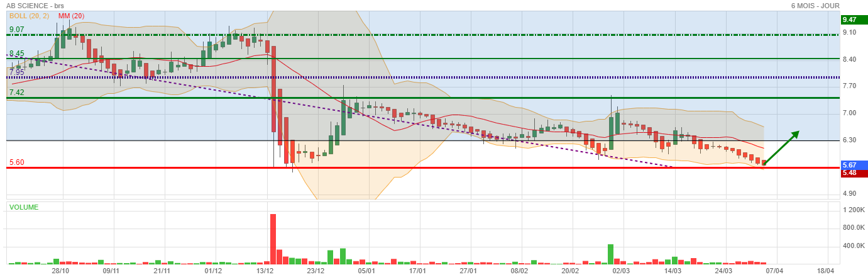
Task: Click the 08/02 date label
Action: (x=519, y=271)
